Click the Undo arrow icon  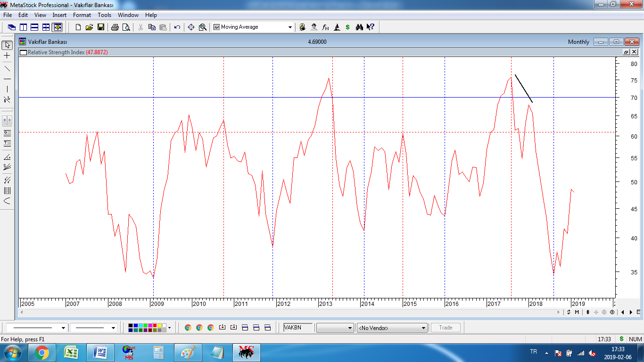(177, 27)
